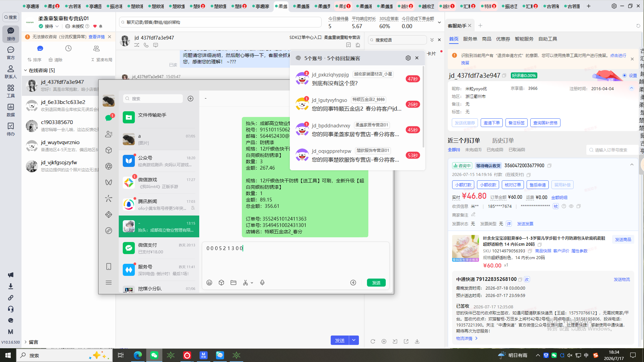Open the WeChat screenshot options dropdown arrow
The image size is (644, 362).
(x=252, y=283)
